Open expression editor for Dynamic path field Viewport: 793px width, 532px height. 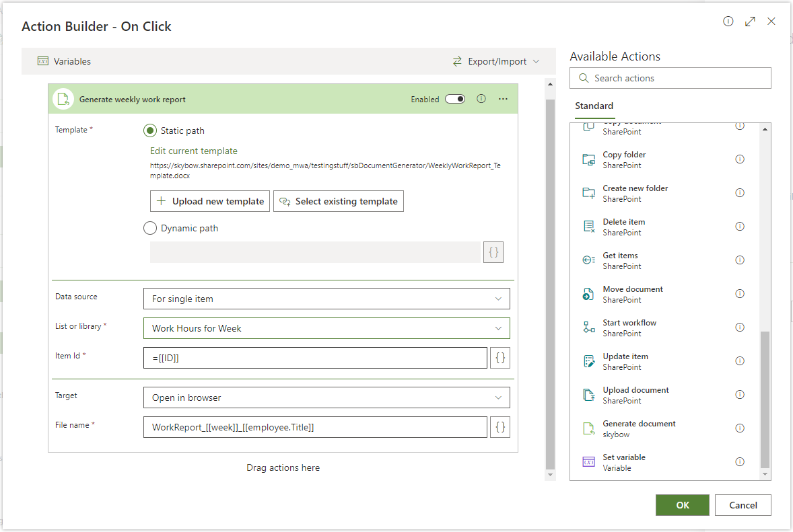coord(493,252)
